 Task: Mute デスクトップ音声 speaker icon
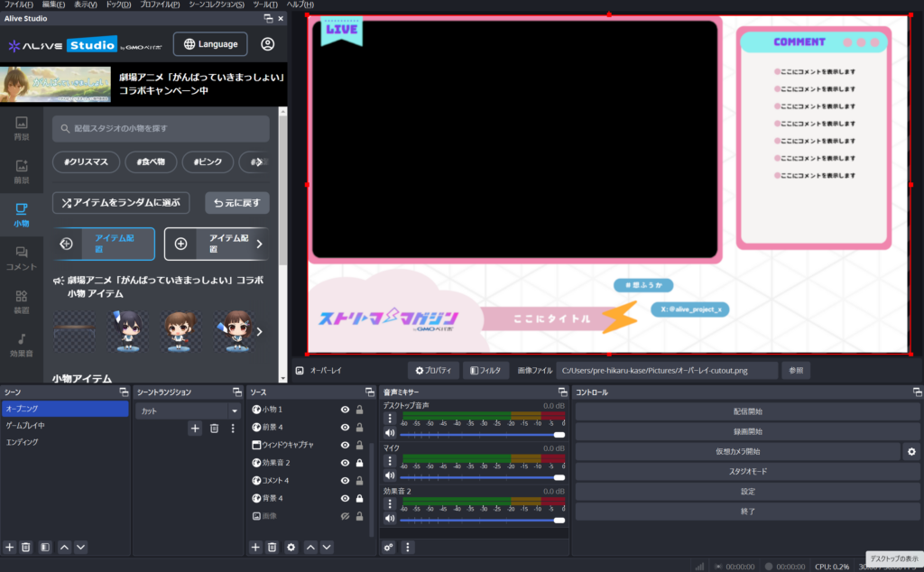tap(390, 433)
